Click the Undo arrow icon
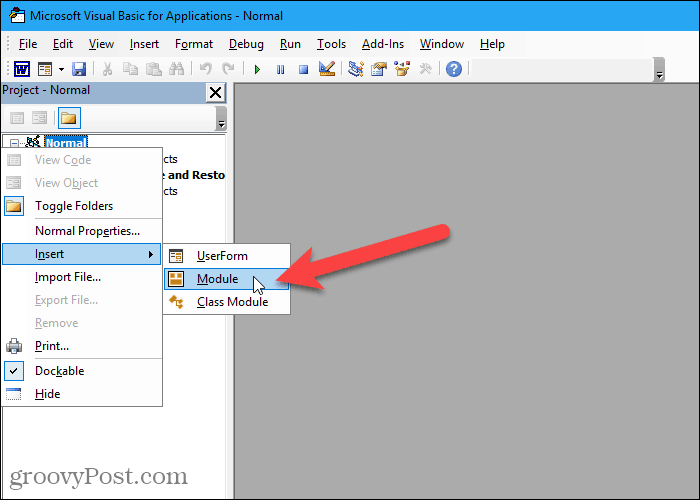The height and width of the screenshot is (500, 700). 205,69
